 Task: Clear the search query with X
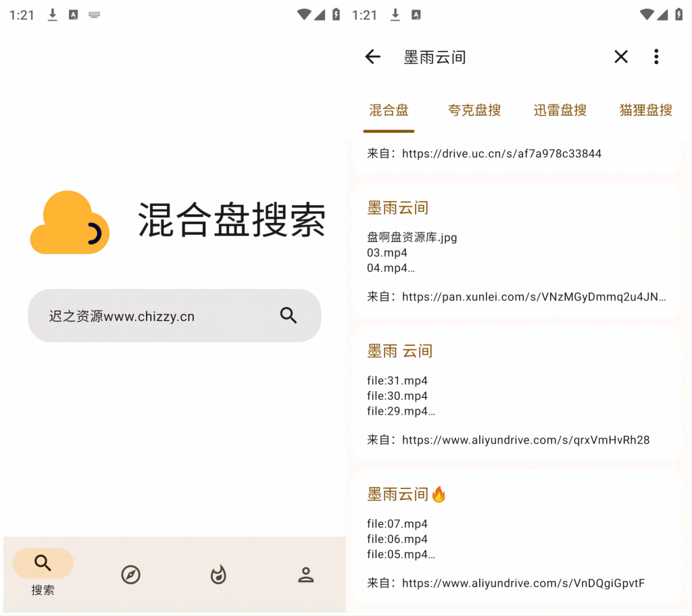point(620,57)
